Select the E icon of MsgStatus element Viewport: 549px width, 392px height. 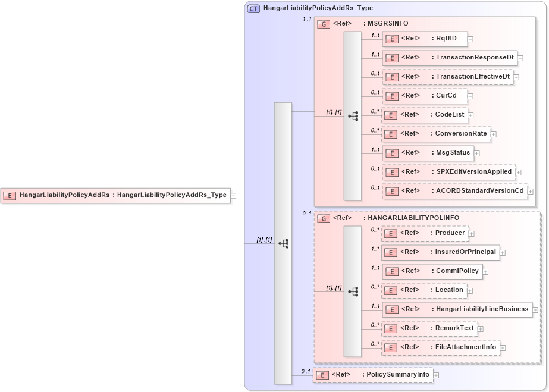click(392, 153)
